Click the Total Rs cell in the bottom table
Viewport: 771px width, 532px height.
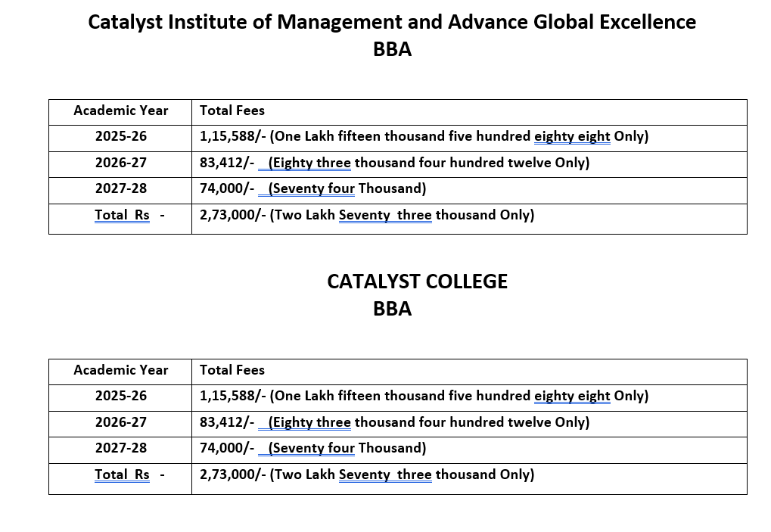(x=123, y=474)
